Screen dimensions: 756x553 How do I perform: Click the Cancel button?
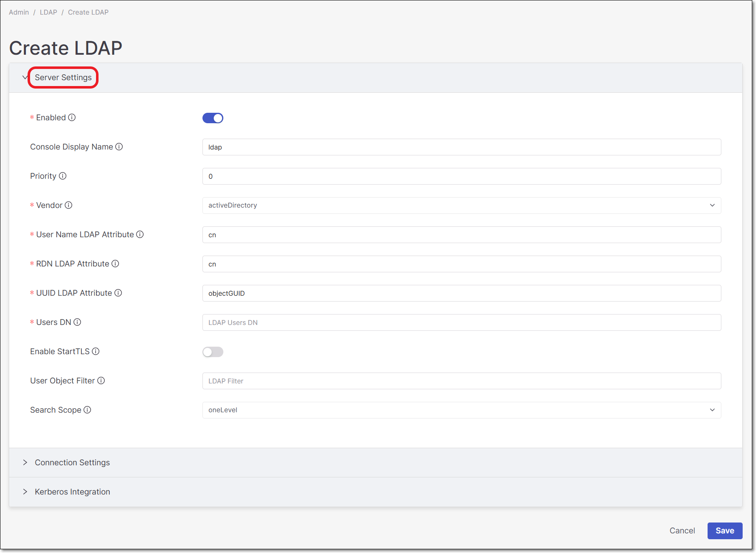682,530
